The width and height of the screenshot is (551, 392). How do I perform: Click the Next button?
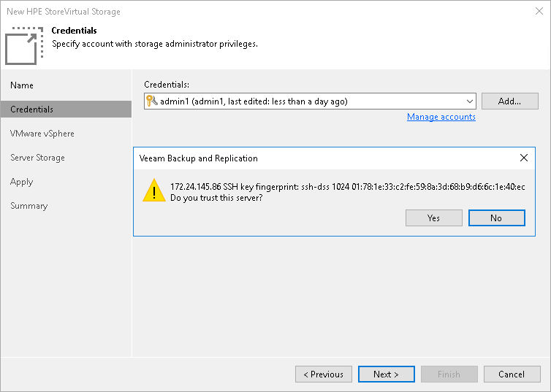coord(386,374)
